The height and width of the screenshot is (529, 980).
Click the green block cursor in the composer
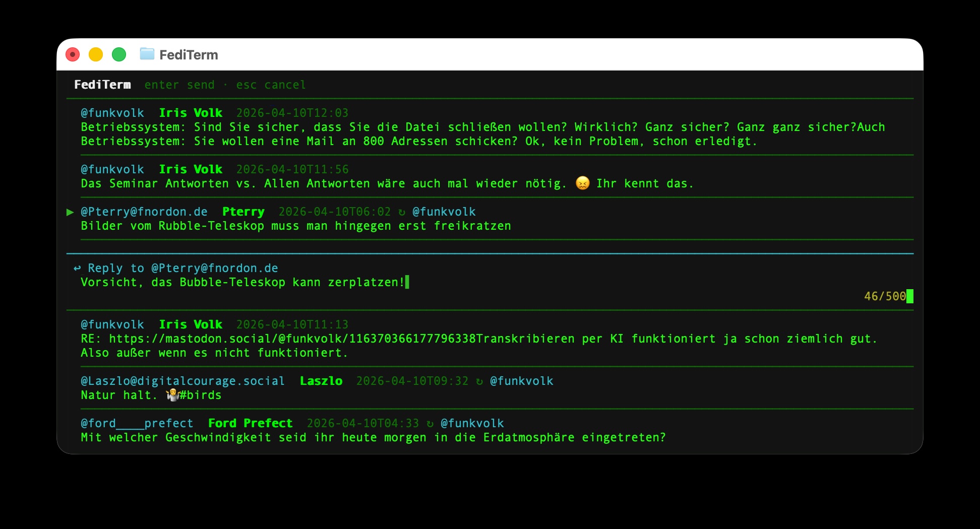coord(407,282)
